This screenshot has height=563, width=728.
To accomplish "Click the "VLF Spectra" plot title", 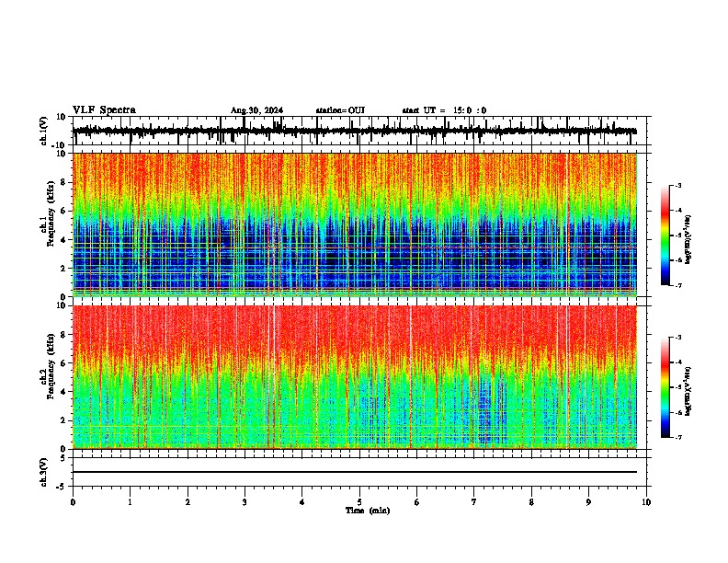I will [104, 110].
